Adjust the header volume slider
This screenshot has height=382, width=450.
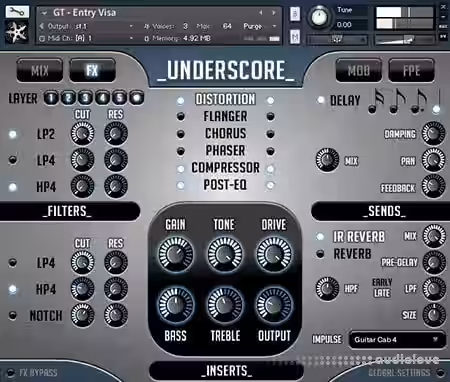point(405,40)
